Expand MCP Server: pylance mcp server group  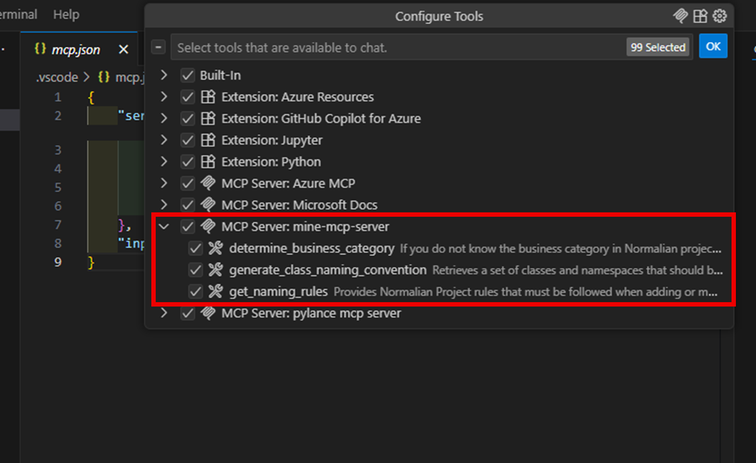164,313
